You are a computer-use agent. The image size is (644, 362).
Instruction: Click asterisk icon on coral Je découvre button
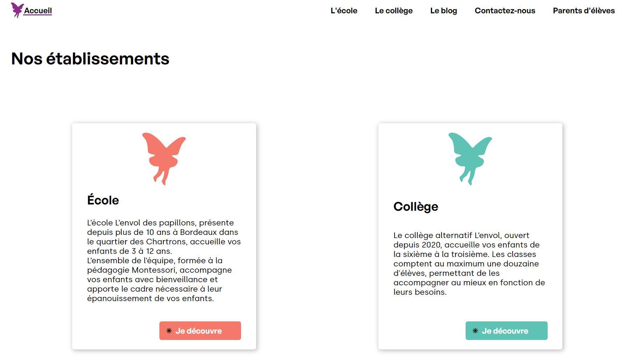click(x=169, y=331)
